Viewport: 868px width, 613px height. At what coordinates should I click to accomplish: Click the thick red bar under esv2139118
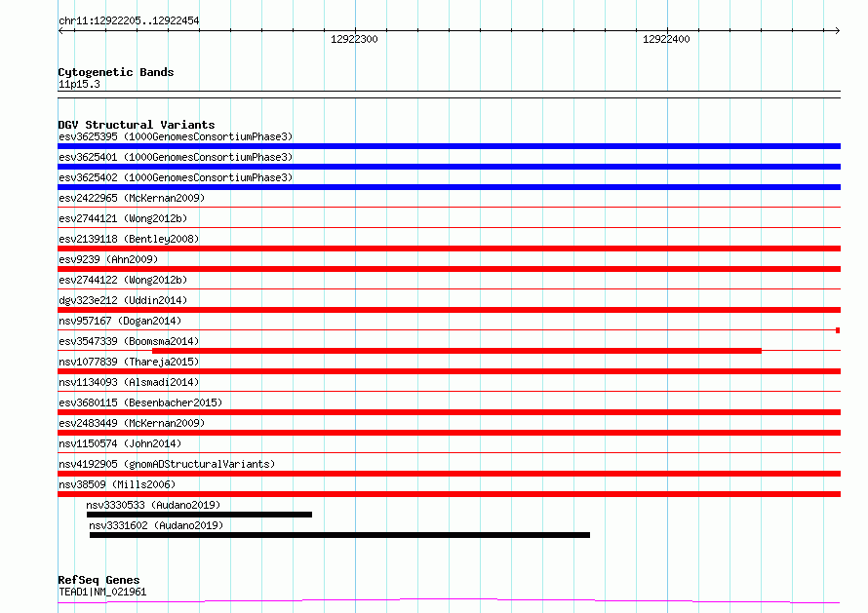click(449, 249)
